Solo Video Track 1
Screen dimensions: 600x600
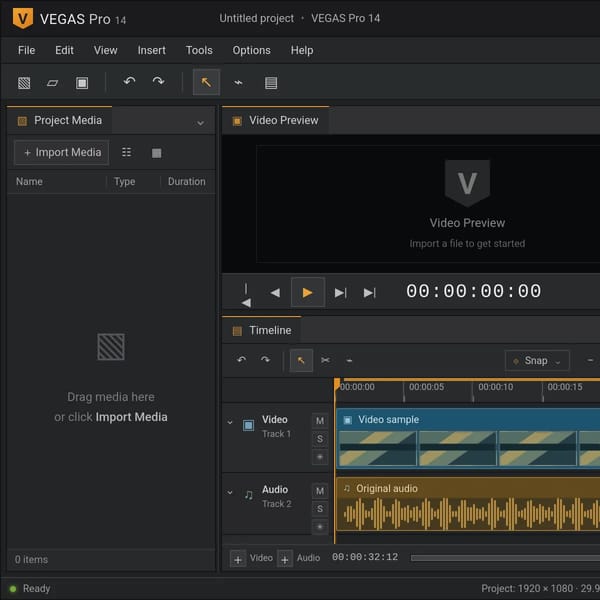tap(320, 439)
